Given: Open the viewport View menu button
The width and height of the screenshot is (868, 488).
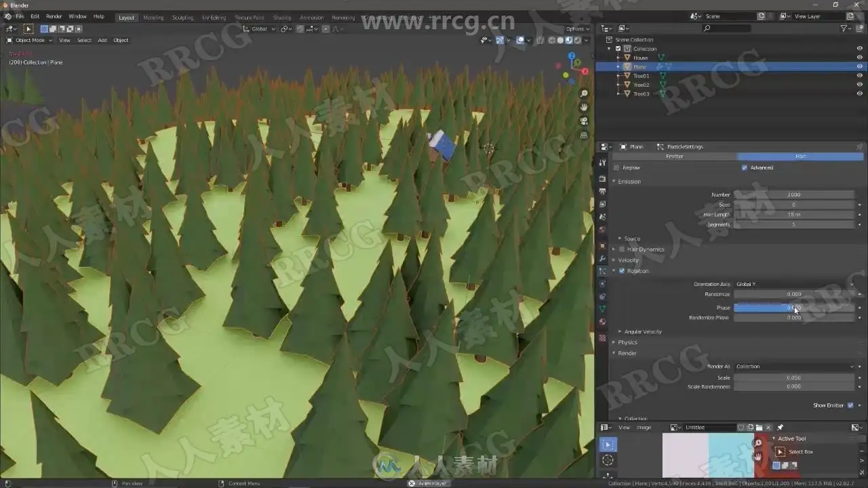Looking at the screenshot, I should 64,40.
